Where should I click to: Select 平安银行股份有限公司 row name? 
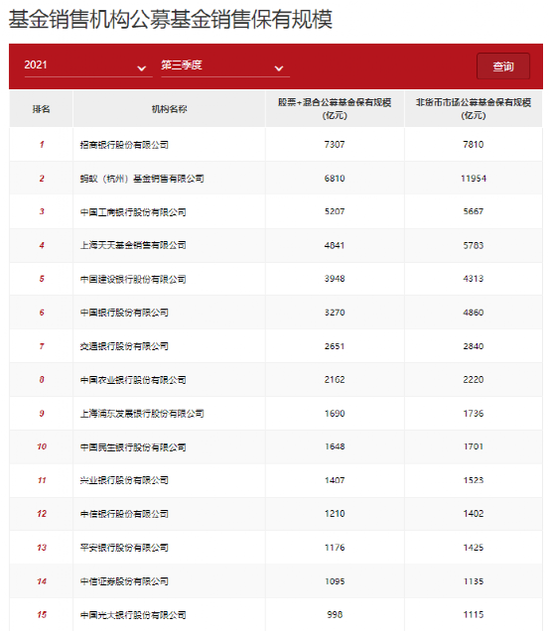[124, 547]
